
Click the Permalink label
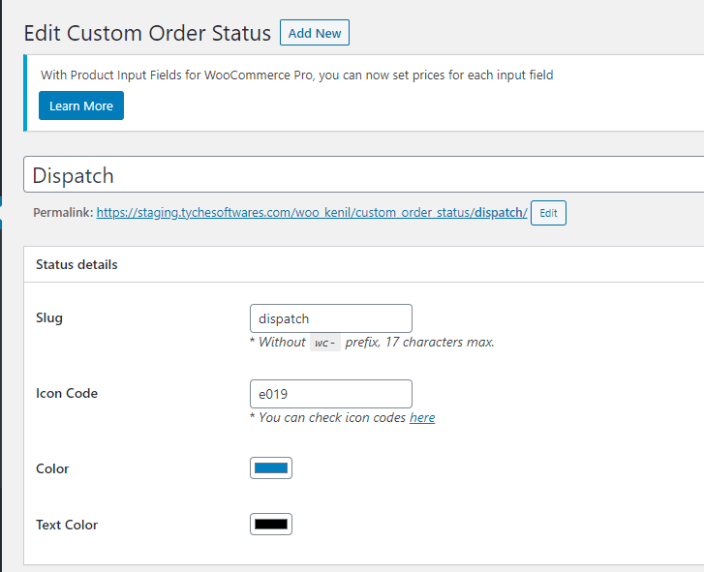pos(63,213)
